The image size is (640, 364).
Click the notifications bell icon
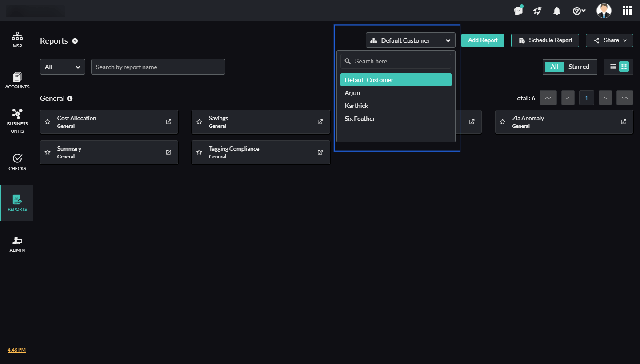coord(556,11)
